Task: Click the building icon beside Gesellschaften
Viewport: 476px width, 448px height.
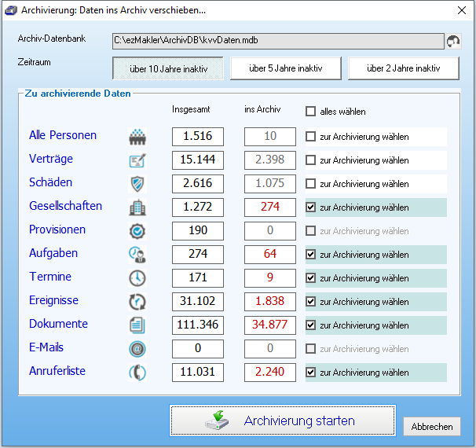Action: (138, 207)
